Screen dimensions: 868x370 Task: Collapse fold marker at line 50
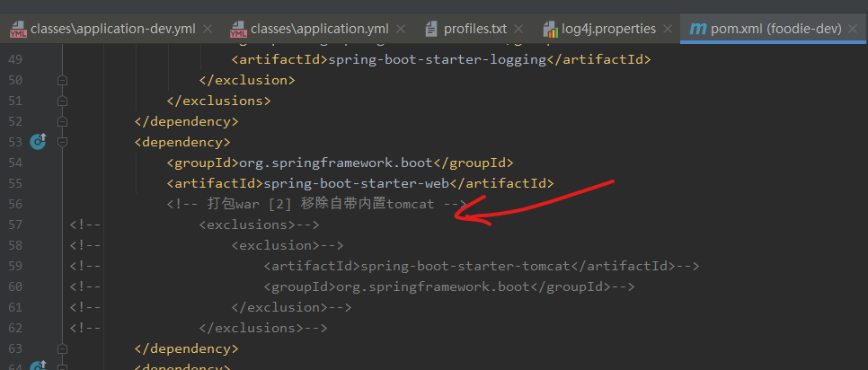tap(62, 81)
